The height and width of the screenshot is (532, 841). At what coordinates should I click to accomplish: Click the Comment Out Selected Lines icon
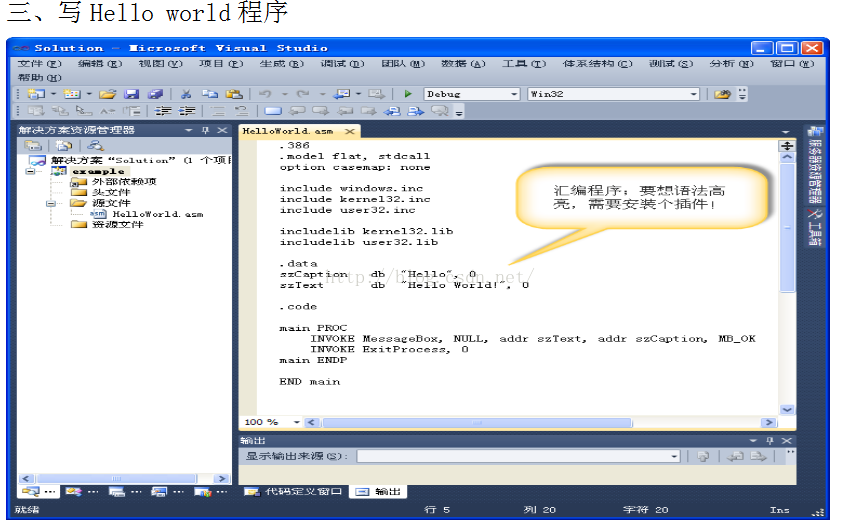[x=218, y=111]
